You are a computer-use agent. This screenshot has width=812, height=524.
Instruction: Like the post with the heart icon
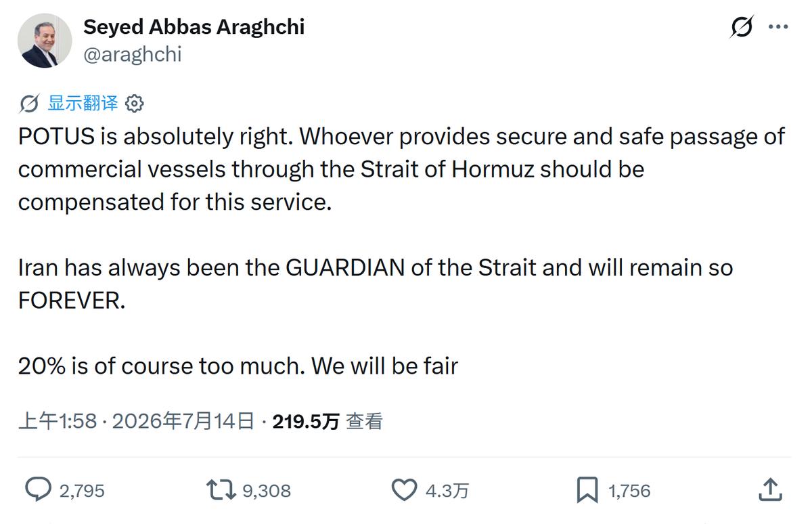click(x=405, y=489)
